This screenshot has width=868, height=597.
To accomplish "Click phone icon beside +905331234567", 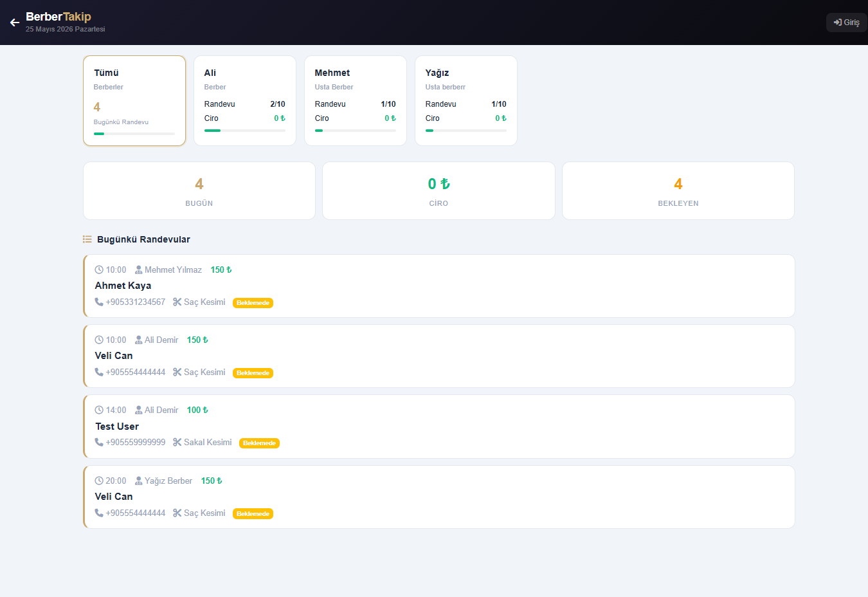I will pyautogui.click(x=99, y=302).
